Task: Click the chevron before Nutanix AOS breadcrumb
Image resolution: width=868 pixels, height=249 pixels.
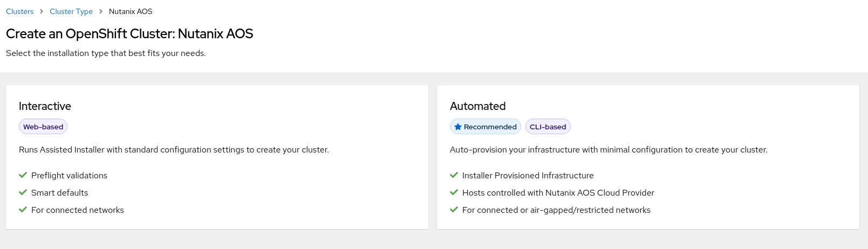Action: [101, 11]
